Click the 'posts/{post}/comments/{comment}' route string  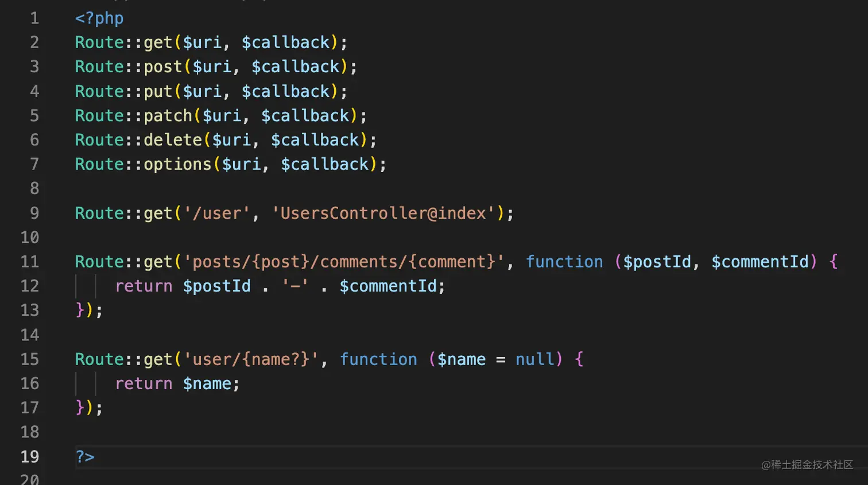click(x=343, y=262)
